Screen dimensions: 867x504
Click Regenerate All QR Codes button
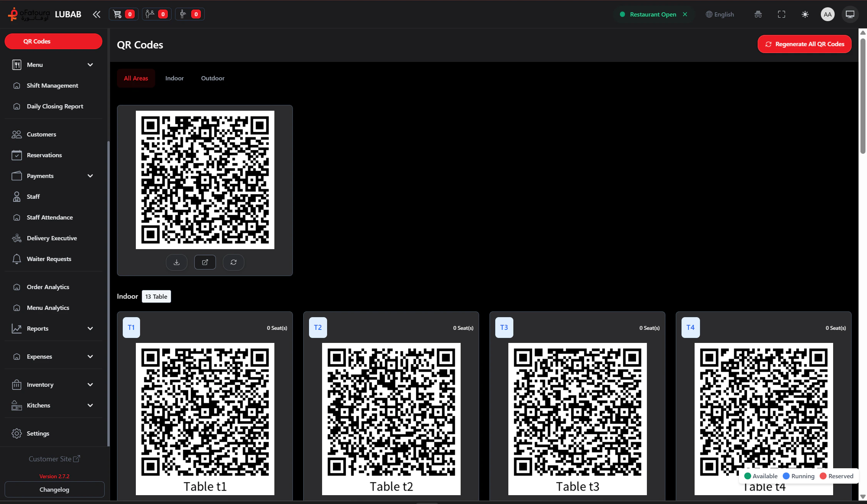804,44
